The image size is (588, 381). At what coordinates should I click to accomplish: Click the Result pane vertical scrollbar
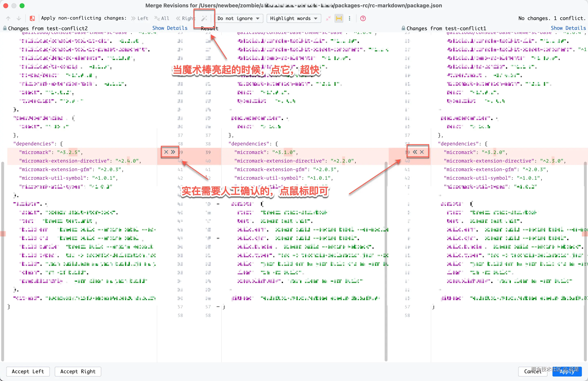click(386, 260)
